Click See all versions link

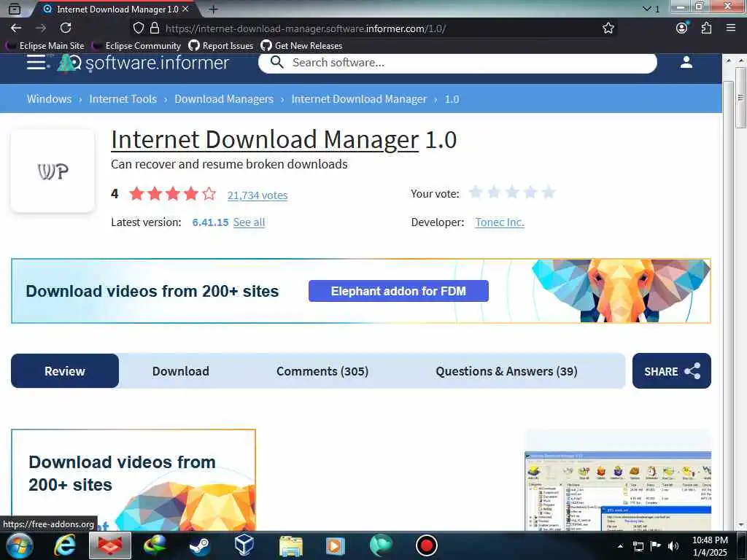[249, 222]
